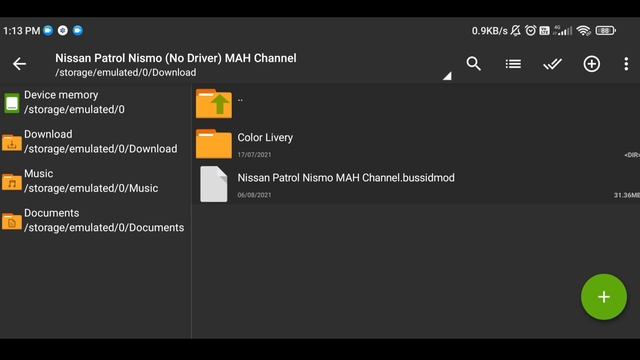
Task: Tap the Music folder icon in sidebar
Action: point(12,182)
